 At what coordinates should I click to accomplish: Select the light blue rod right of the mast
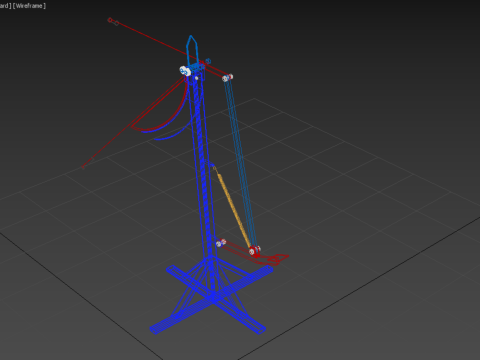[x=241, y=163]
